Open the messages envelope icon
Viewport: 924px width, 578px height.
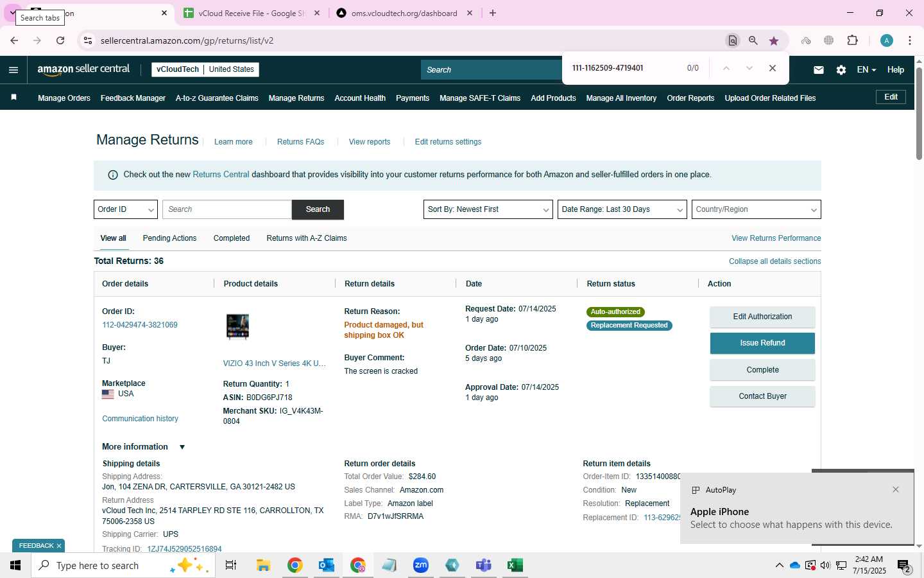(819, 70)
